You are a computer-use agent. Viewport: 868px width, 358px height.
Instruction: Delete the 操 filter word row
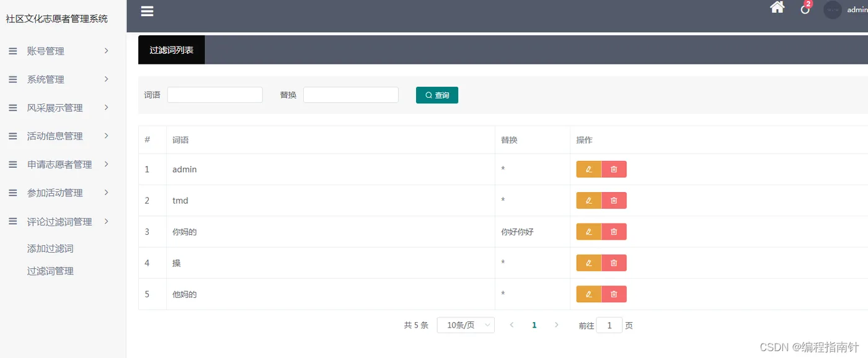pos(614,263)
